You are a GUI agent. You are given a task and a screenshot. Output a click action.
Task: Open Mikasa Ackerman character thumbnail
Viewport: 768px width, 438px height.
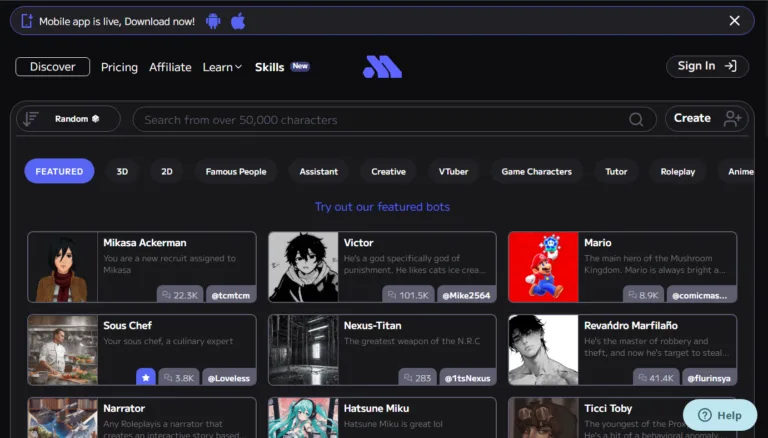pos(63,267)
